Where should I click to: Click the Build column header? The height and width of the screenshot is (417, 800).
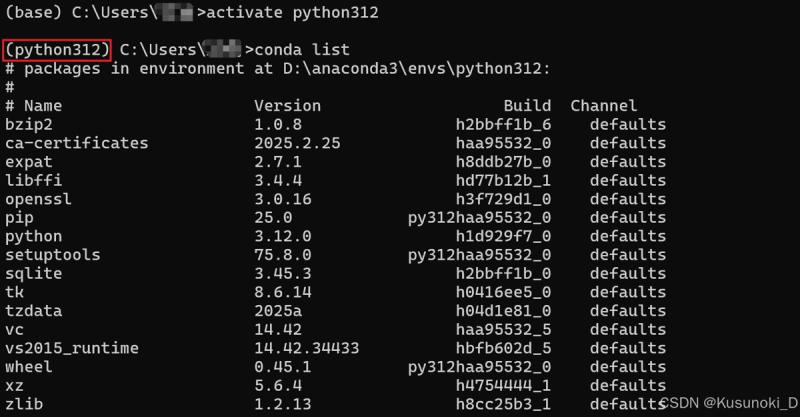point(528,106)
